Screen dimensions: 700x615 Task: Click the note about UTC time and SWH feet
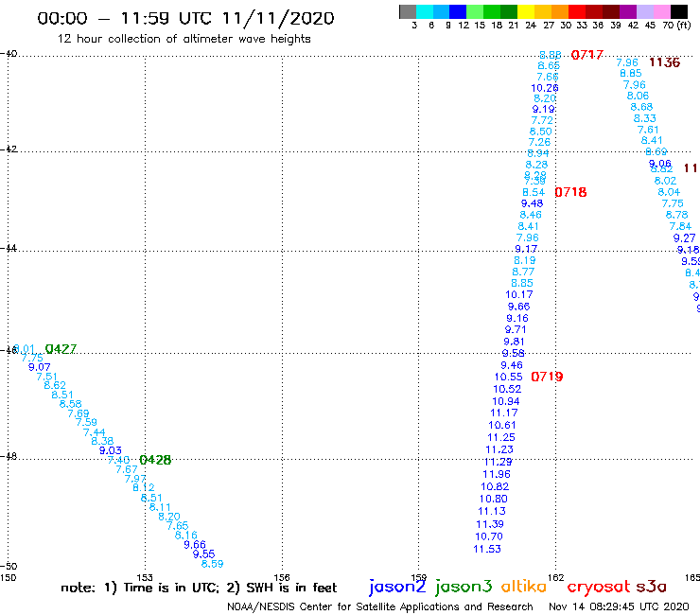coord(199,588)
